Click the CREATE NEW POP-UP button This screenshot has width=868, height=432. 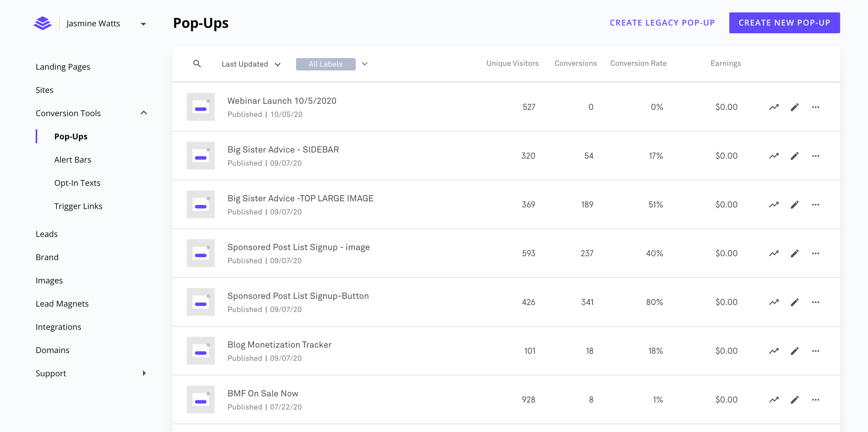[784, 22]
